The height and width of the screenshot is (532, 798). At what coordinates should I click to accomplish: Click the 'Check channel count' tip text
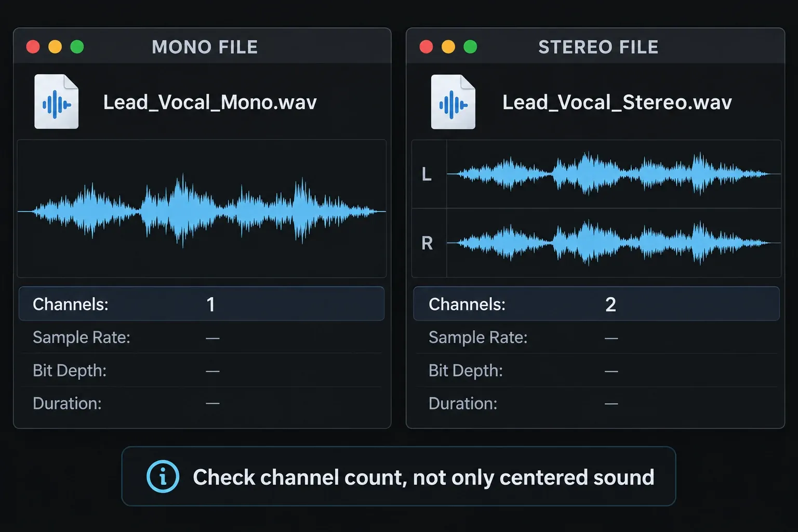click(x=423, y=477)
